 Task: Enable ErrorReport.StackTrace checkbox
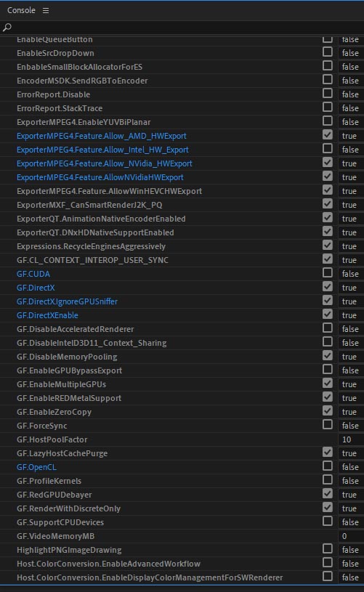[x=328, y=108]
